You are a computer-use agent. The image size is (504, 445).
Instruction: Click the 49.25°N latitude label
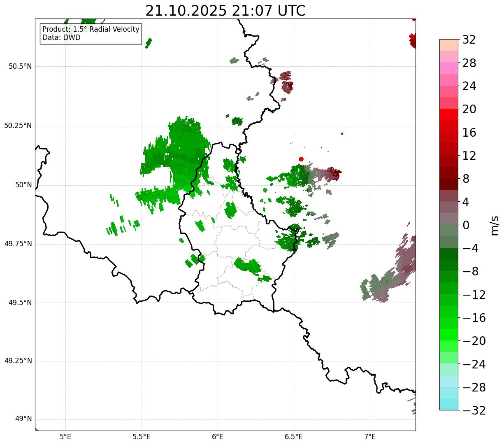tap(18, 361)
